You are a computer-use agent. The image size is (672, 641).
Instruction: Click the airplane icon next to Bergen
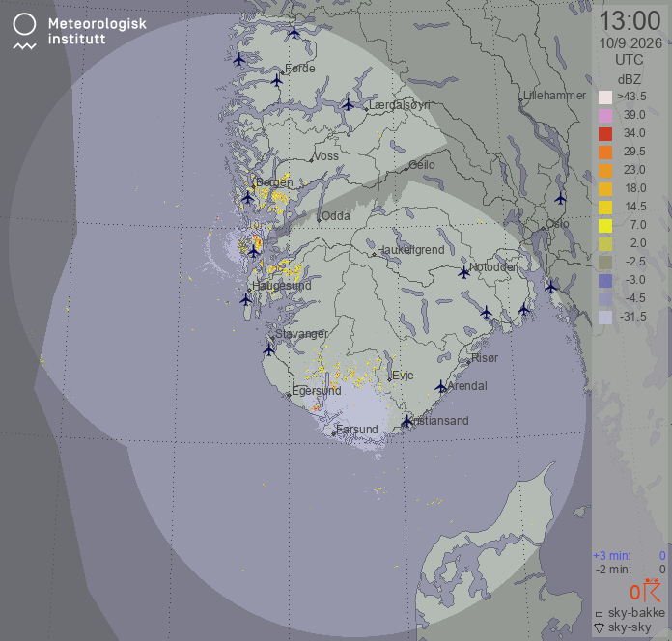pyautogui.click(x=248, y=198)
